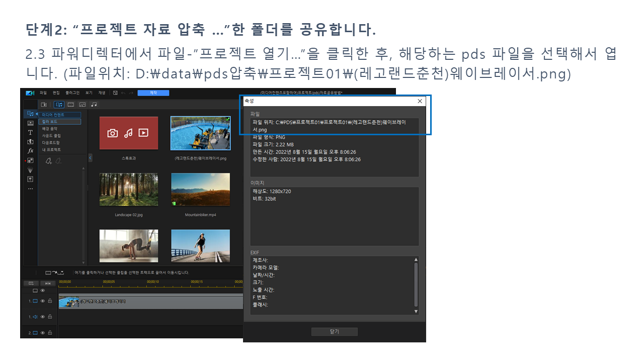Image resolution: width=644 pixels, height=362 pixels.
Task: Click the Landscape 02.jpg file name
Action: click(129, 215)
